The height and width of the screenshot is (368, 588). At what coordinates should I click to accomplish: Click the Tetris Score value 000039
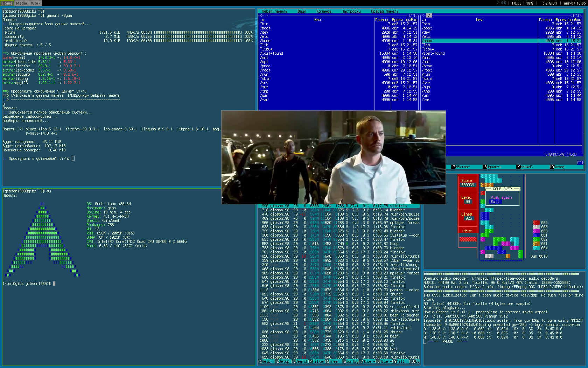point(468,185)
